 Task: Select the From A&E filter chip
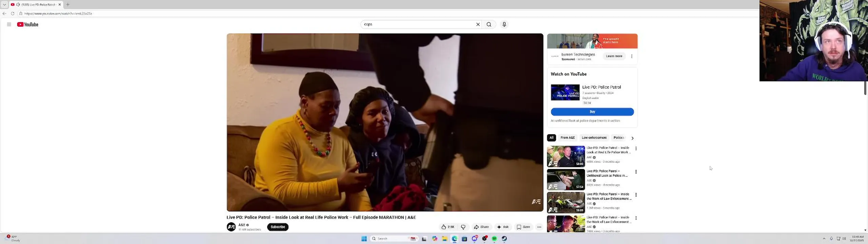click(x=568, y=138)
